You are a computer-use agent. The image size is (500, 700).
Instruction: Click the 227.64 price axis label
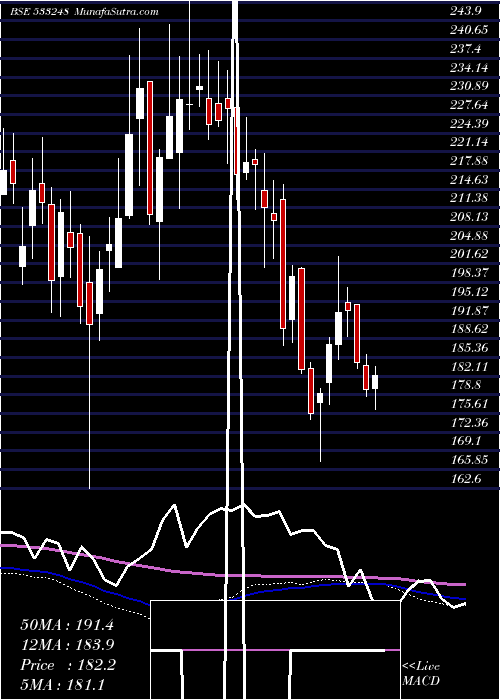(x=469, y=105)
